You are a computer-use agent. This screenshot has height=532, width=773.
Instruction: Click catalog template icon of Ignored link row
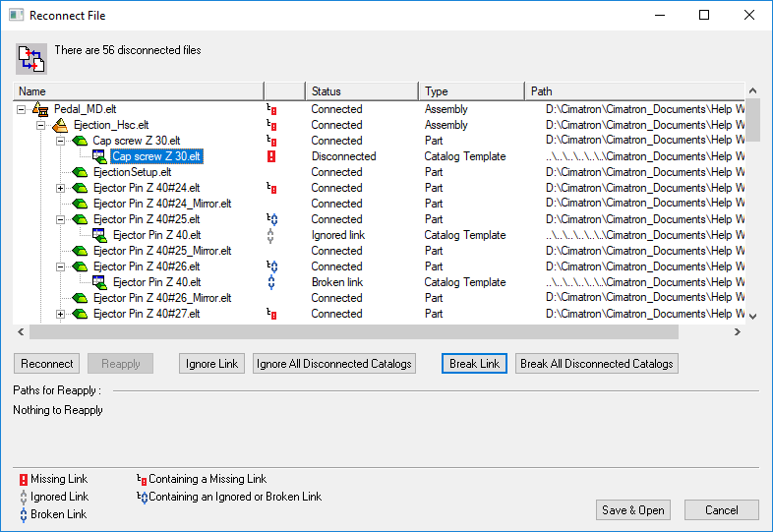(99, 235)
